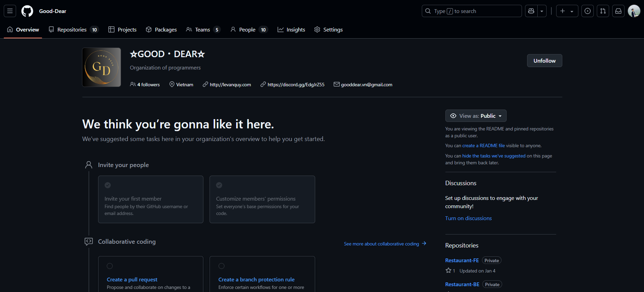Click the empty circle on pull request card
This screenshot has height=292, width=644.
click(x=110, y=266)
